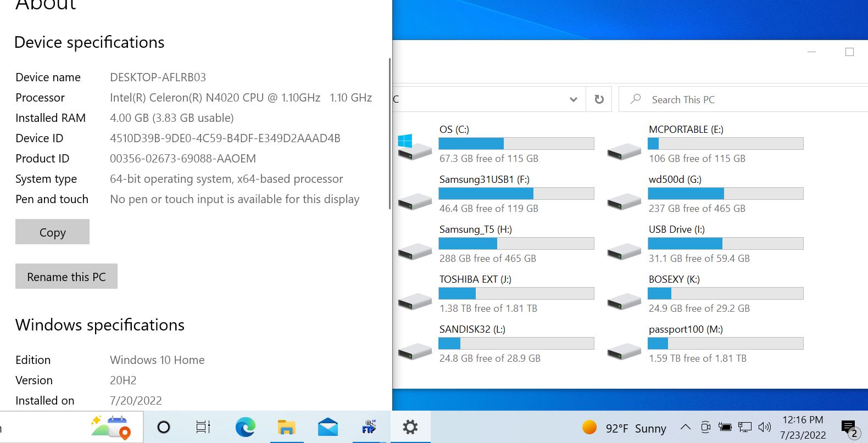Viewport: 868px width, 443px height.
Task: Minimize the File Explorer window
Action: coord(811,52)
